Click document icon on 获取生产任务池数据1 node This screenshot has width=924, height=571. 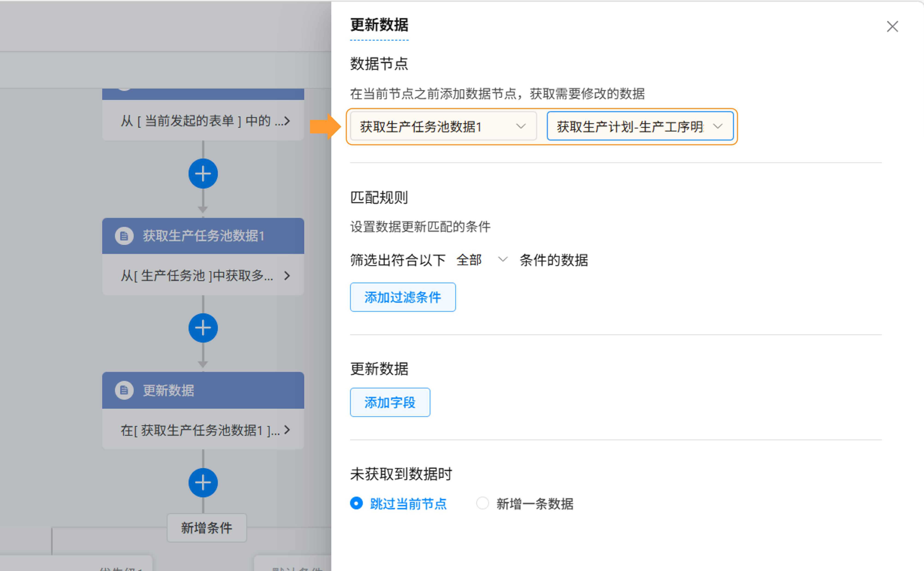124,236
